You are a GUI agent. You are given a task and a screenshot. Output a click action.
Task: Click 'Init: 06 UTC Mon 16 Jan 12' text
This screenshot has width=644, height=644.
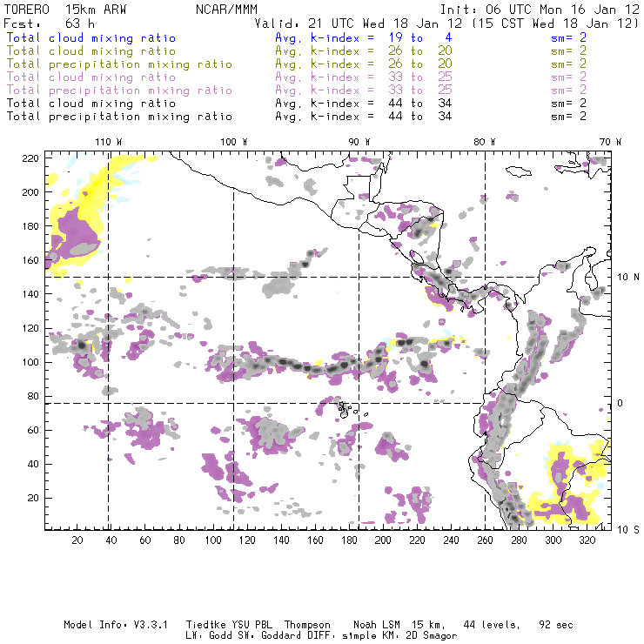click(x=540, y=10)
